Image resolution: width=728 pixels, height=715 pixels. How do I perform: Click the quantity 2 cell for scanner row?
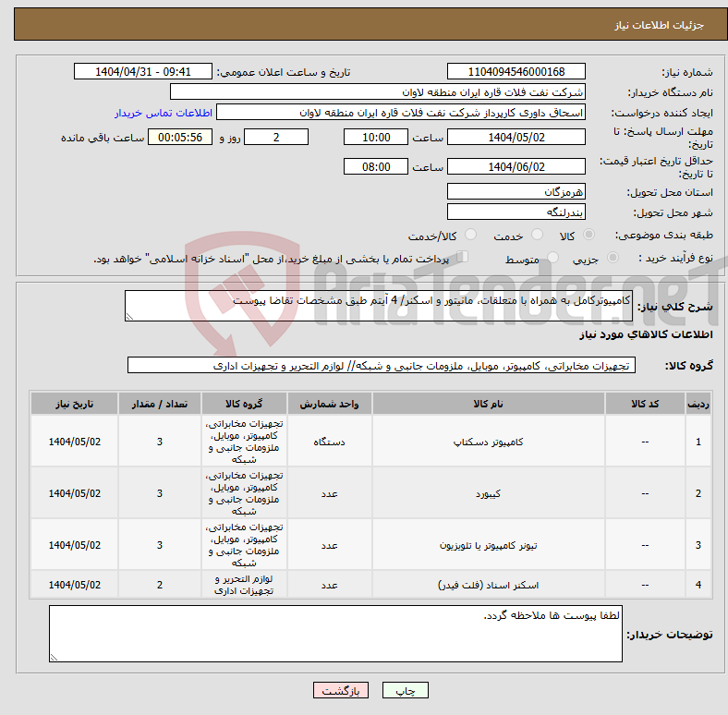[159, 585]
